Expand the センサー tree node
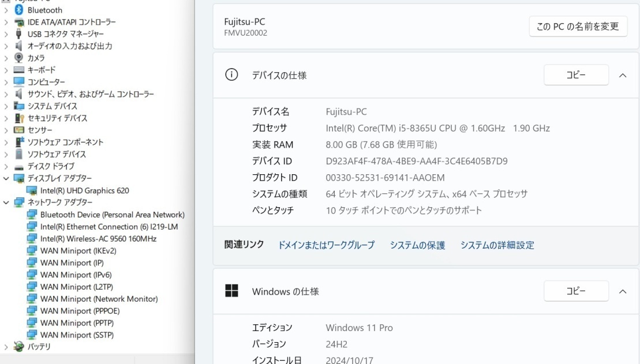The width and height of the screenshot is (640, 364). pos(6,130)
